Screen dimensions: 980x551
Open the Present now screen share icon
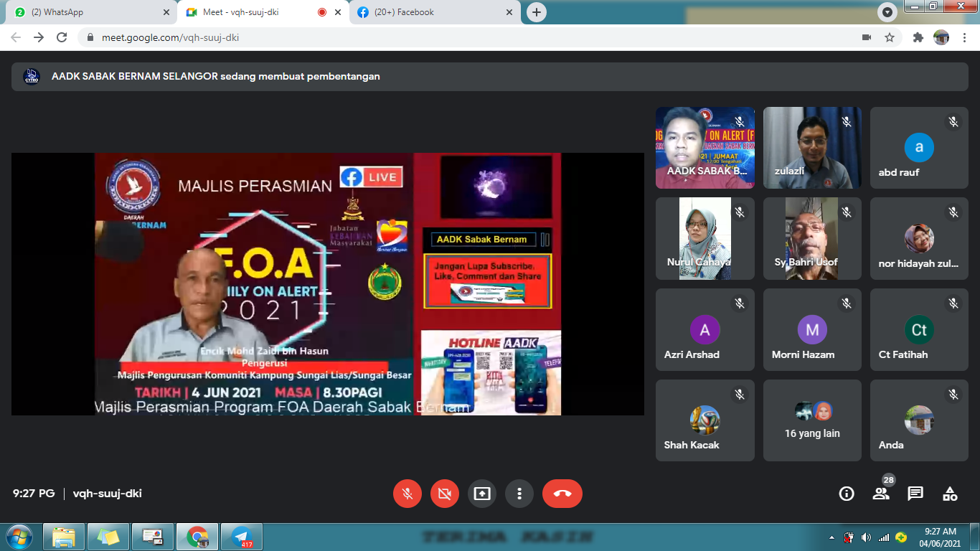pos(482,494)
